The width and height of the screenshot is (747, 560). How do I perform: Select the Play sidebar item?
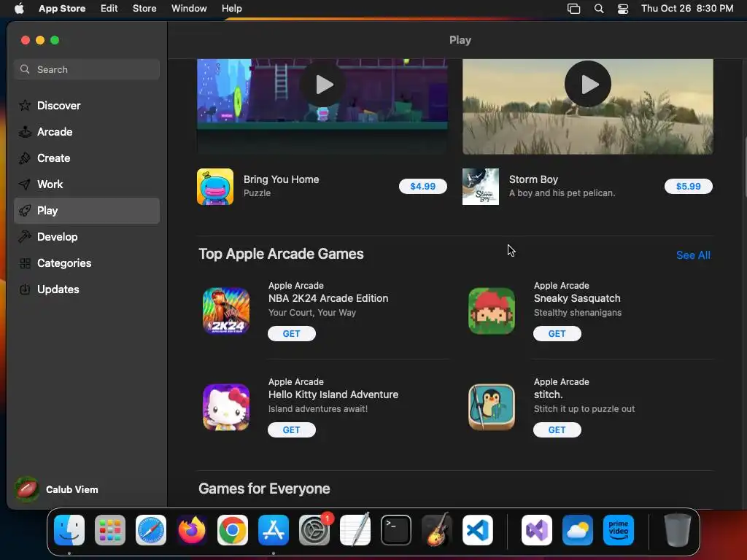click(x=87, y=211)
